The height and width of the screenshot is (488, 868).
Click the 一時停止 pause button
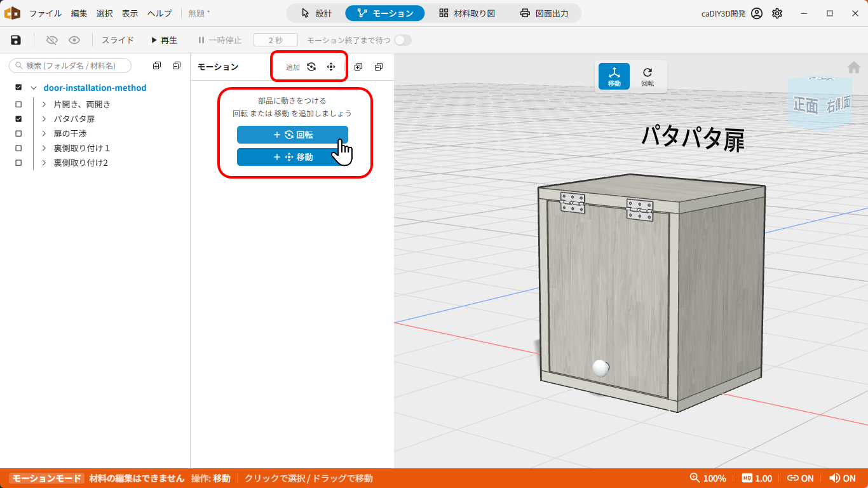point(220,40)
